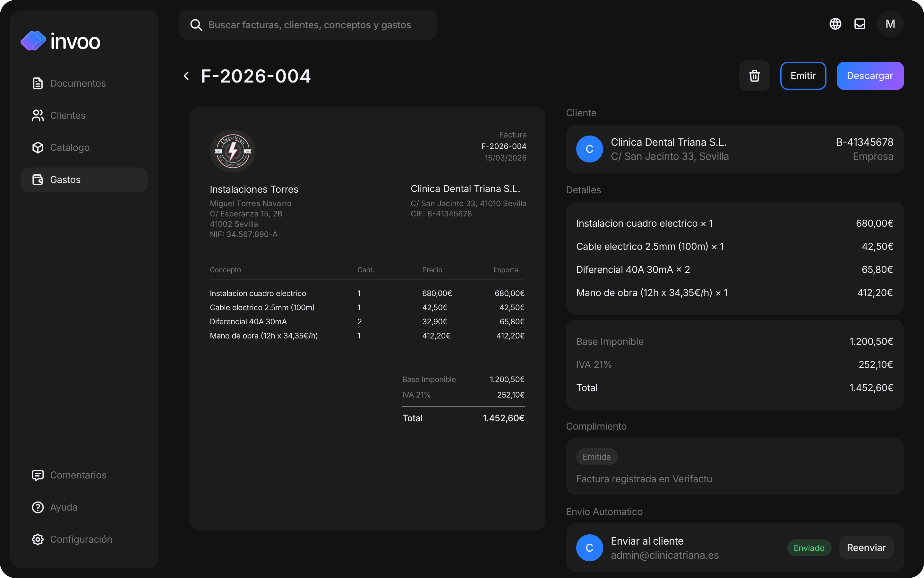This screenshot has width=924, height=578.
Task: Delete invoice with the trash icon
Action: (x=755, y=76)
